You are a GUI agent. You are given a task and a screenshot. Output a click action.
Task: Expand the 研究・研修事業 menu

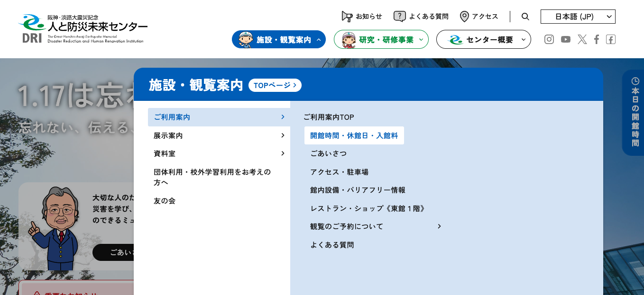[x=381, y=40]
